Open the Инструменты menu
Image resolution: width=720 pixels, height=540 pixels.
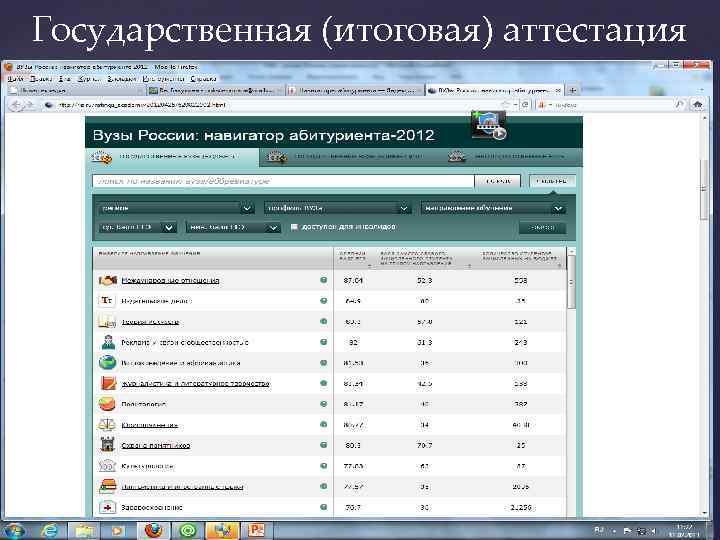163,79
